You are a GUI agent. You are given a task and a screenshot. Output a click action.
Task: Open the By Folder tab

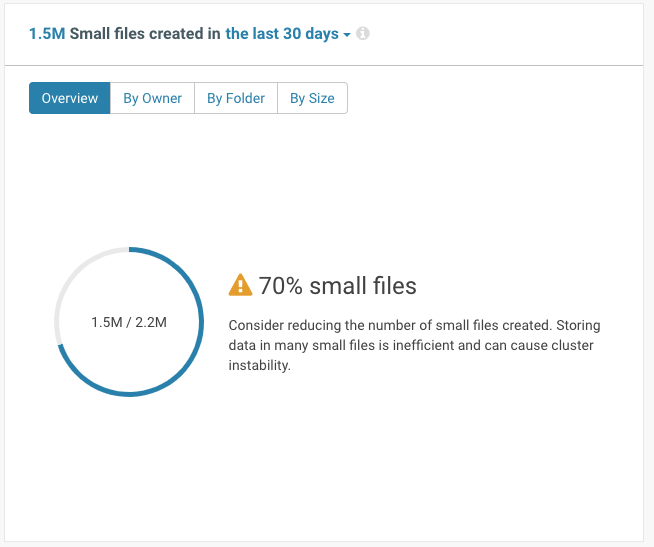(236, 98)
